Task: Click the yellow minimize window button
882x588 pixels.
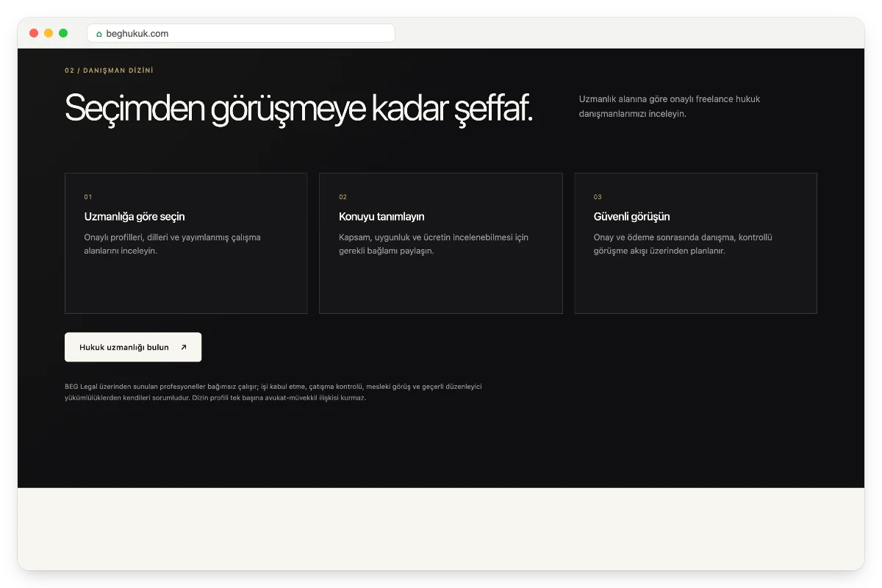Action: point(49,33)
